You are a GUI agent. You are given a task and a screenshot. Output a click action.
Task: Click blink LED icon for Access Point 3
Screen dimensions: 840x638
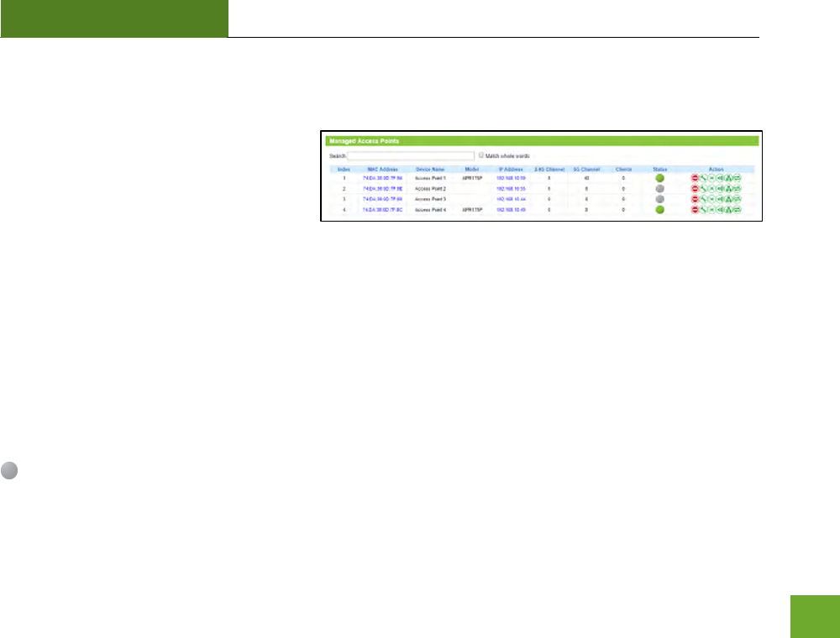click(712, 199)
